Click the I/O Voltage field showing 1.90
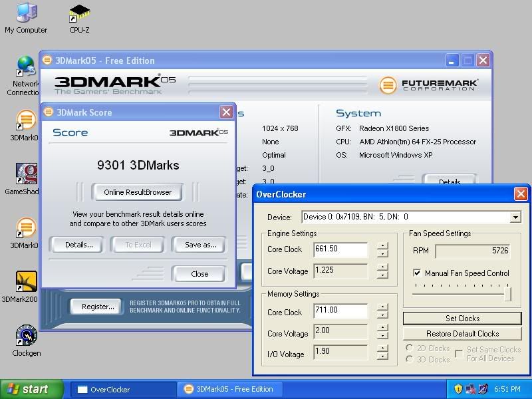Image resolution: width=532 pixels, height=399 pixels. coord(340,352)
